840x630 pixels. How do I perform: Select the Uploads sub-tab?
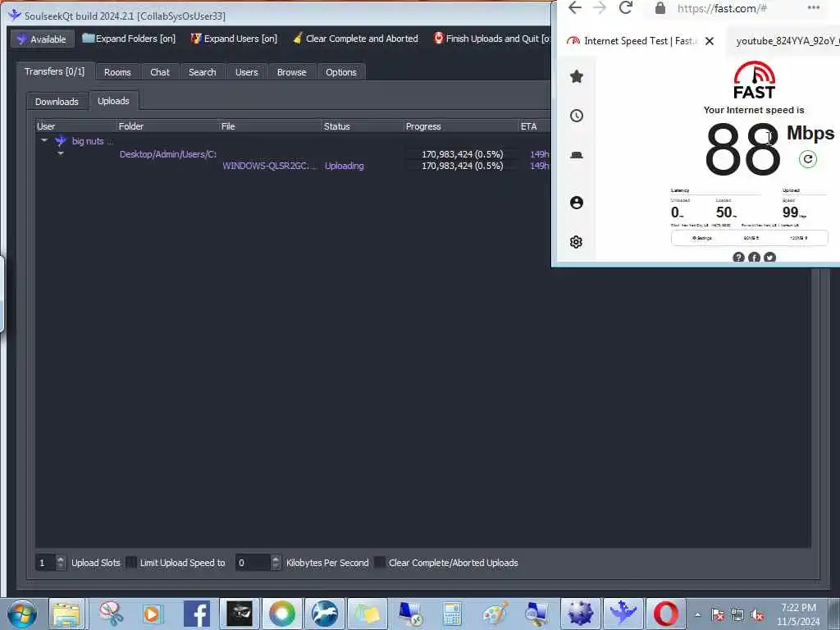coord(113,101)
